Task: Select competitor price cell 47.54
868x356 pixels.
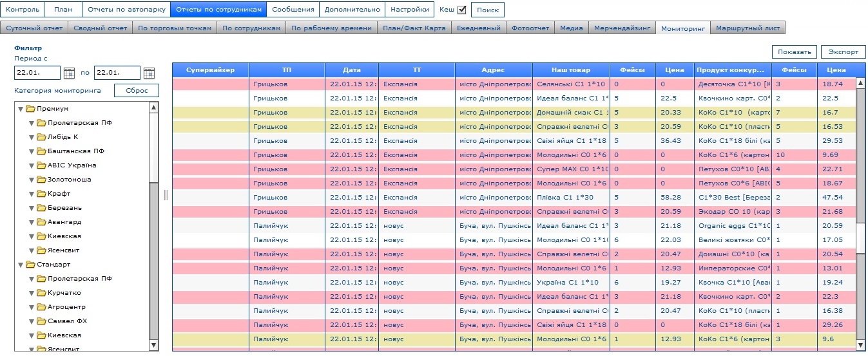Action: coord(837,197)
